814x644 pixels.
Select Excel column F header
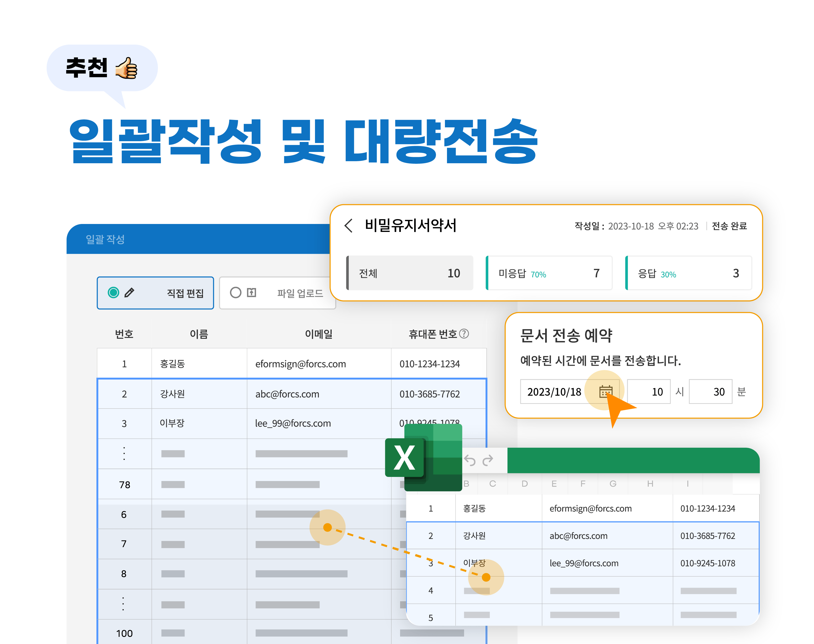point(583,484)
